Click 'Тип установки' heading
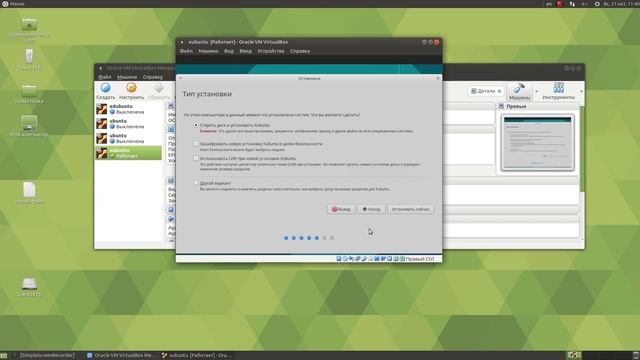The width and height of the screenshot is (640, 360). coord(207,94)
